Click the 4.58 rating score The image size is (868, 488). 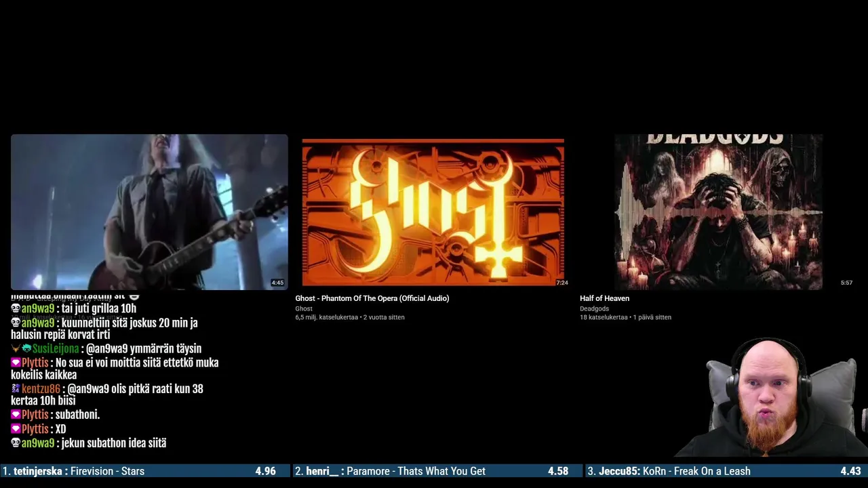tap(558, 471)
